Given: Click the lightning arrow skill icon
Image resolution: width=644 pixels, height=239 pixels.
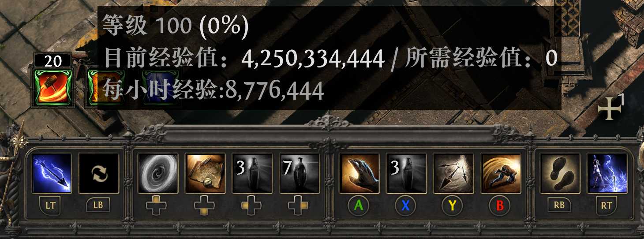Looking at the screenshot, I should click(x=52, y=173).
